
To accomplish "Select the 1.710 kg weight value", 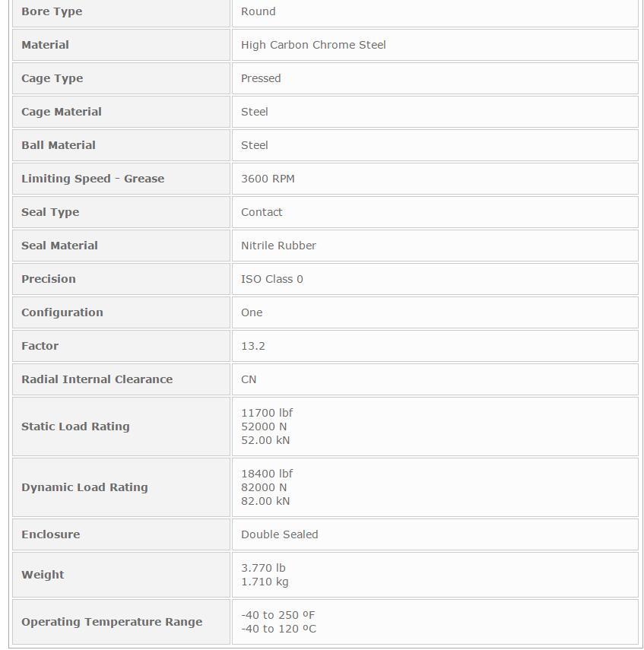I will 264,582.
